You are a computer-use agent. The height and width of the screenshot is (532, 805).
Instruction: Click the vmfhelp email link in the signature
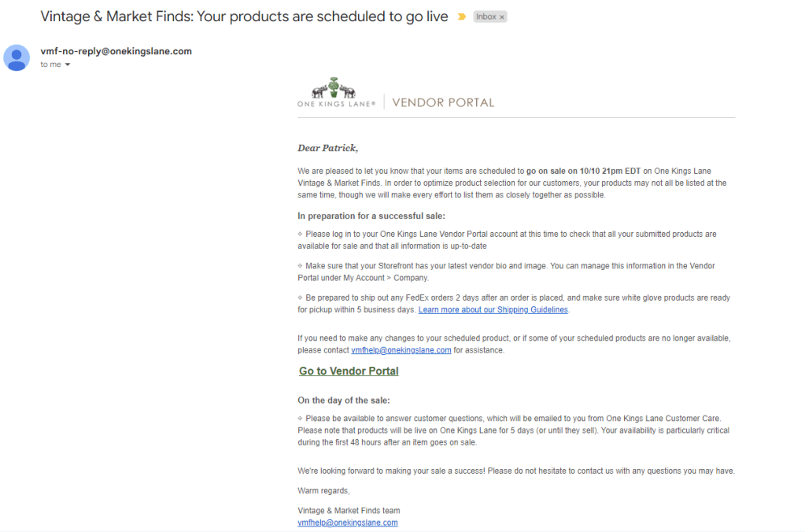347,523
